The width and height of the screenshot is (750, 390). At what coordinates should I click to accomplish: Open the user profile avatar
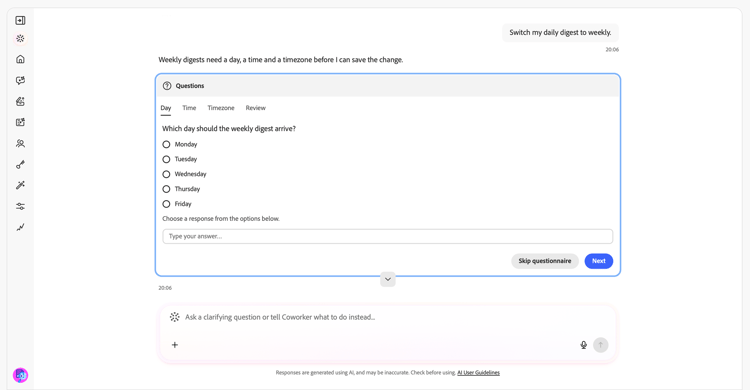pyautogui.click(x=20, y=375)
